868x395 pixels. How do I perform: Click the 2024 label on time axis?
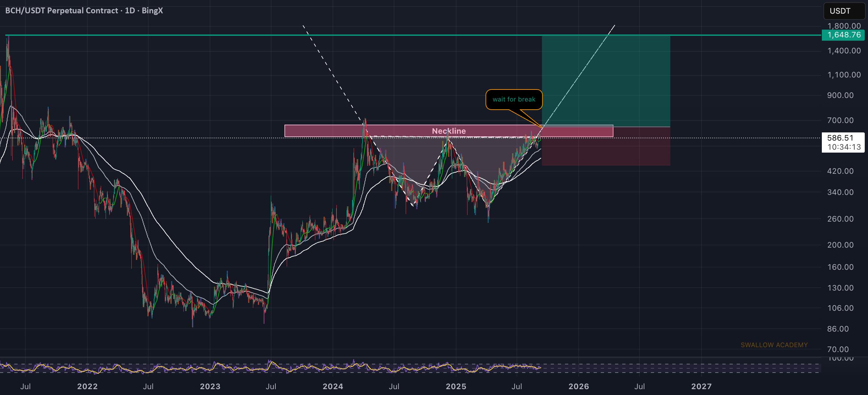[x=333, y=386]
